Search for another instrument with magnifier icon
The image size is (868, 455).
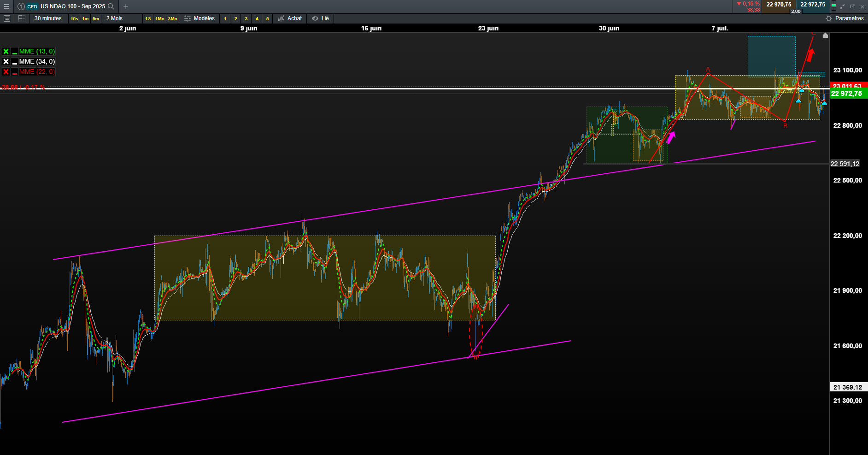tap(111, 6)
